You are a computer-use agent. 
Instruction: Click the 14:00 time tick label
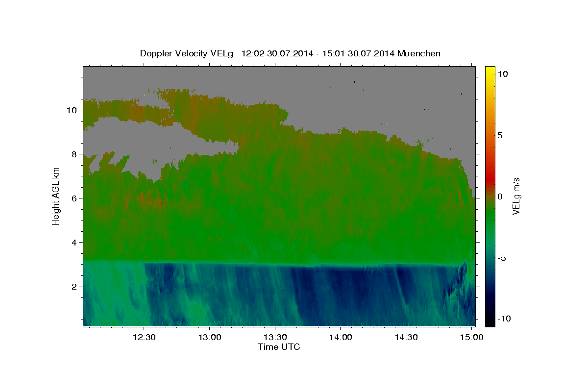[x=341, y=338]
